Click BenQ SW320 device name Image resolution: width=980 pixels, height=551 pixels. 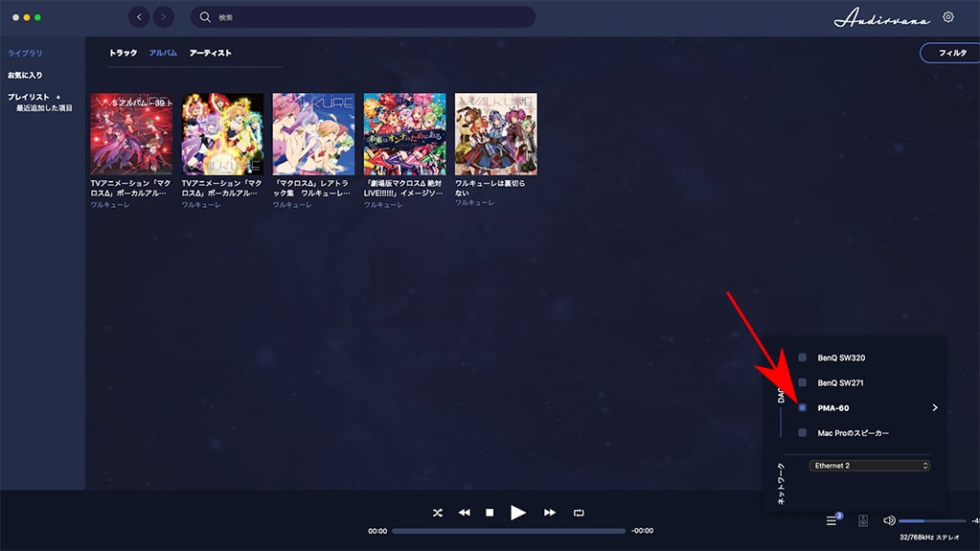[841, 357]
